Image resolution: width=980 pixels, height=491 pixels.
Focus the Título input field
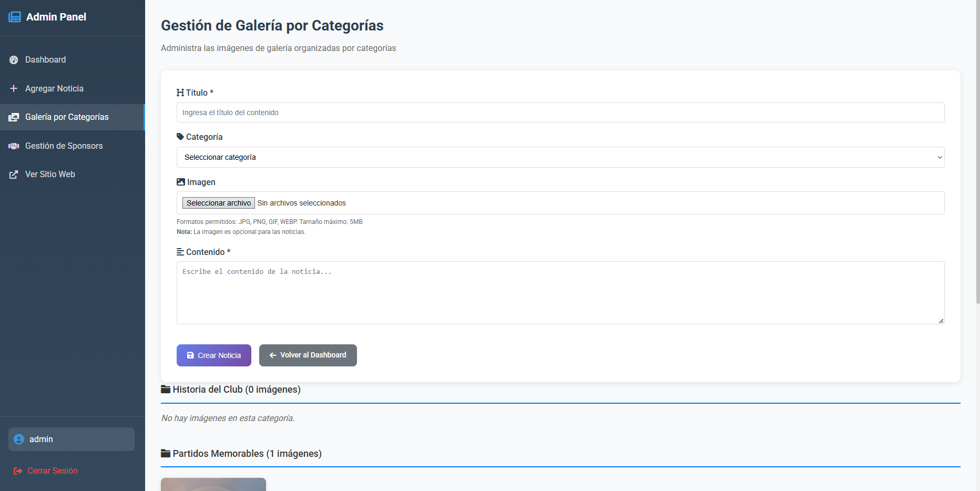pos(560,112)
